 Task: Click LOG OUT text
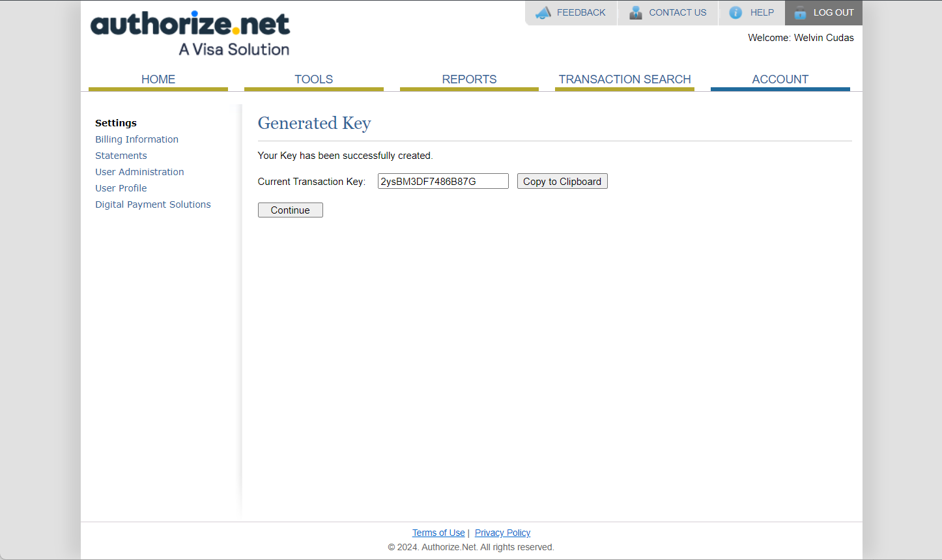tap(834, 12)
